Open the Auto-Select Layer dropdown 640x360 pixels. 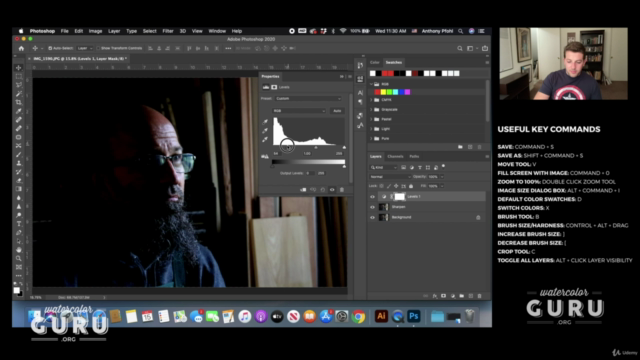point(85,48)
